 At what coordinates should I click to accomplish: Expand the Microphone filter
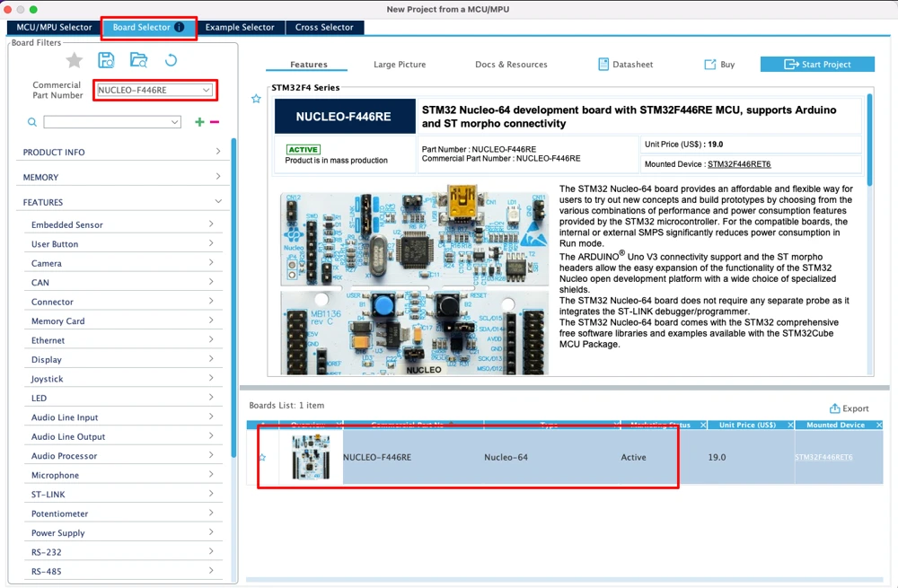point(123,475)
